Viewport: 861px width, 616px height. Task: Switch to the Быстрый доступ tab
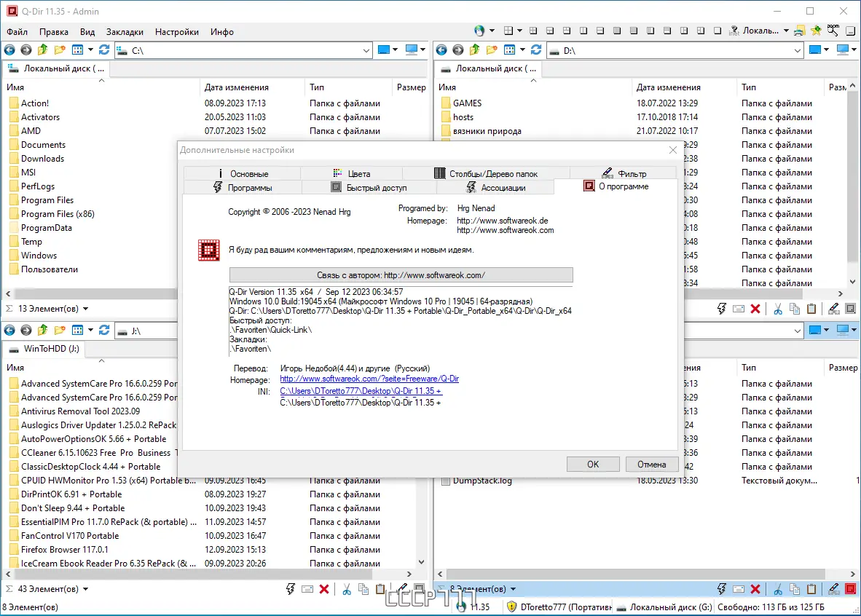369,187
